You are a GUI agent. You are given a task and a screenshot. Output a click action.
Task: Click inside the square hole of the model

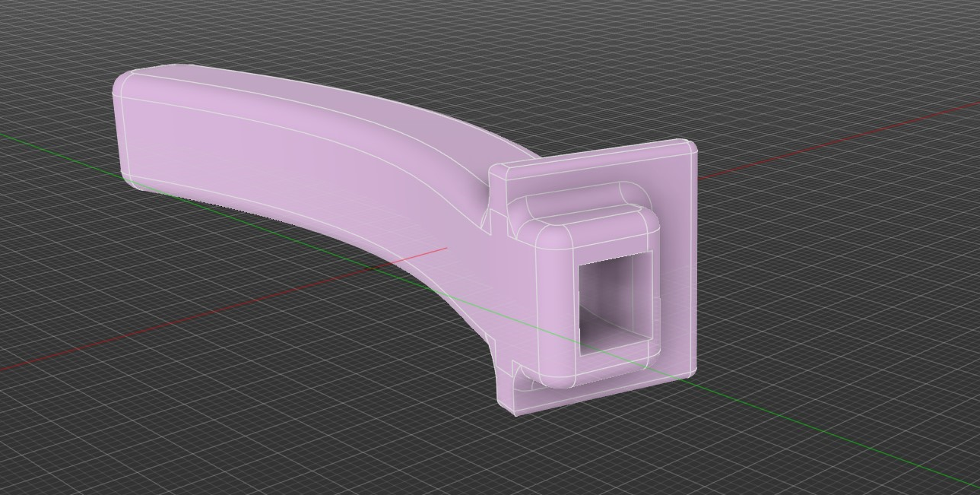tap(615, 302)
